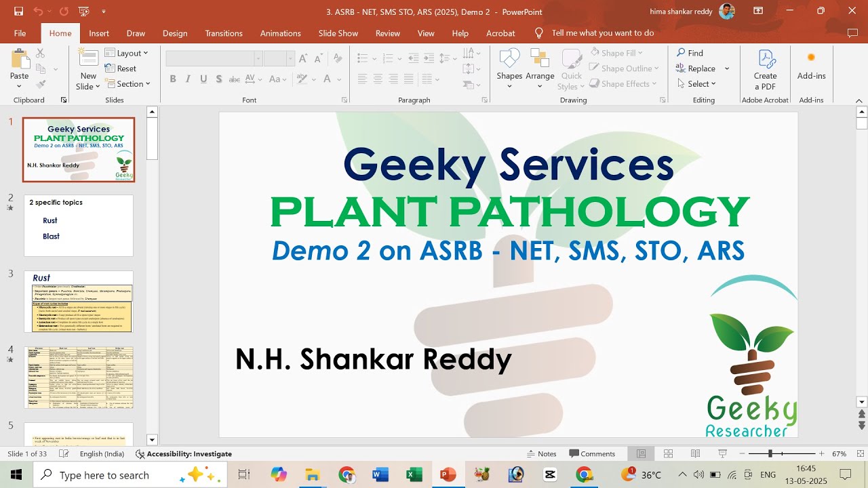Screen dimensions: 868x488
Task: Click the Reset slide button
Action: (x=121, y=68)
